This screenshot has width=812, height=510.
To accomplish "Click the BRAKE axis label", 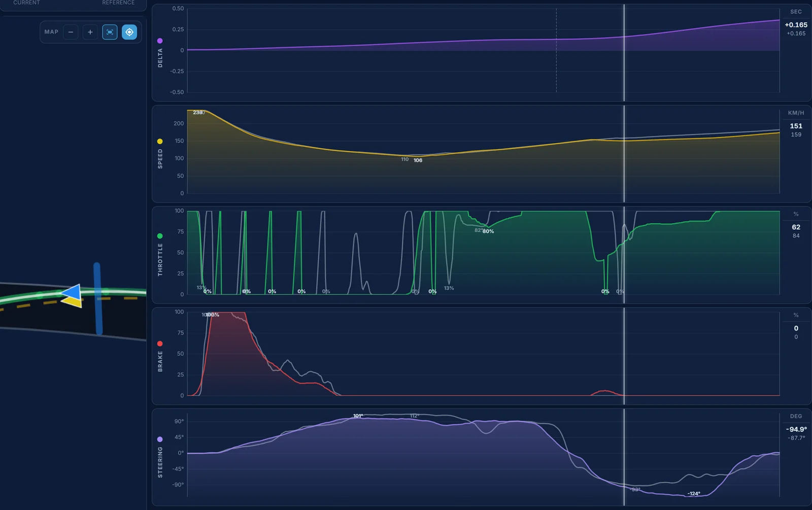I will pos(160,361).
